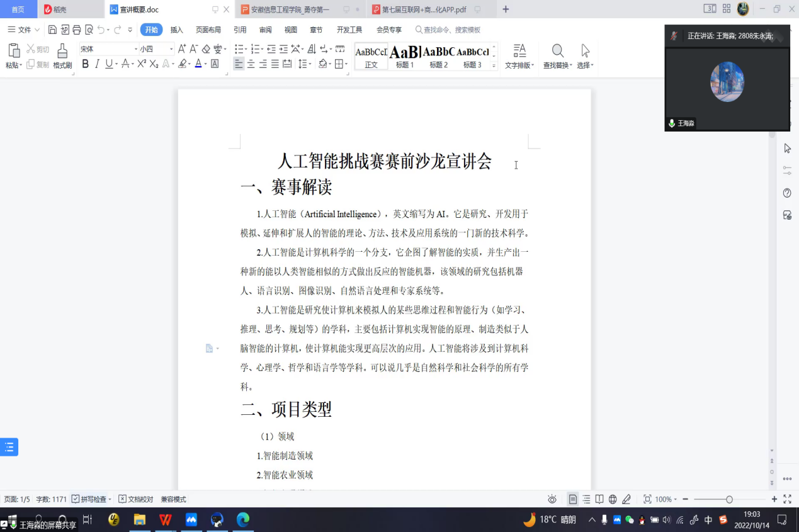Image resolution: width=799 pixels, height=532 pixels.
Task: Open the font color dropdown arrow
Action: tap(205, 64)
